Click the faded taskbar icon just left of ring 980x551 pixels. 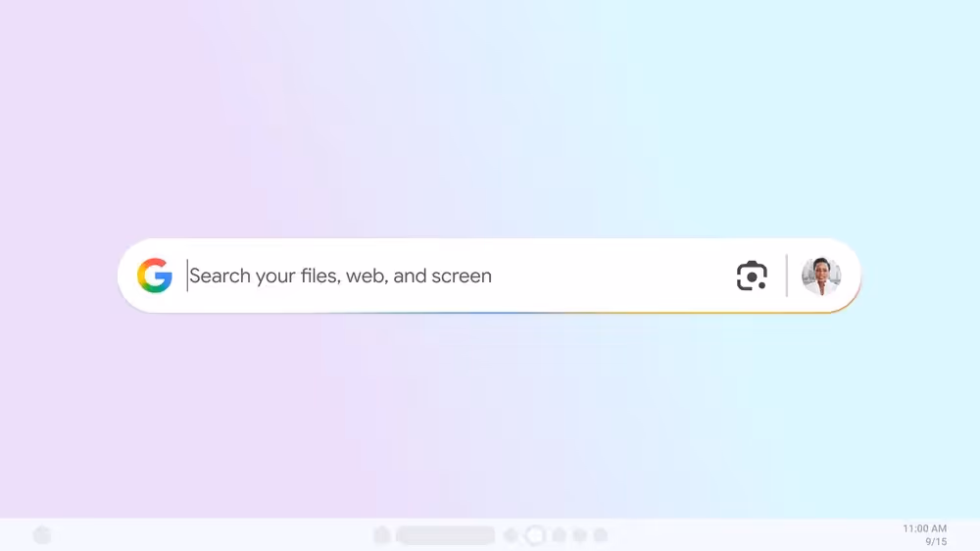coord(512,535)
